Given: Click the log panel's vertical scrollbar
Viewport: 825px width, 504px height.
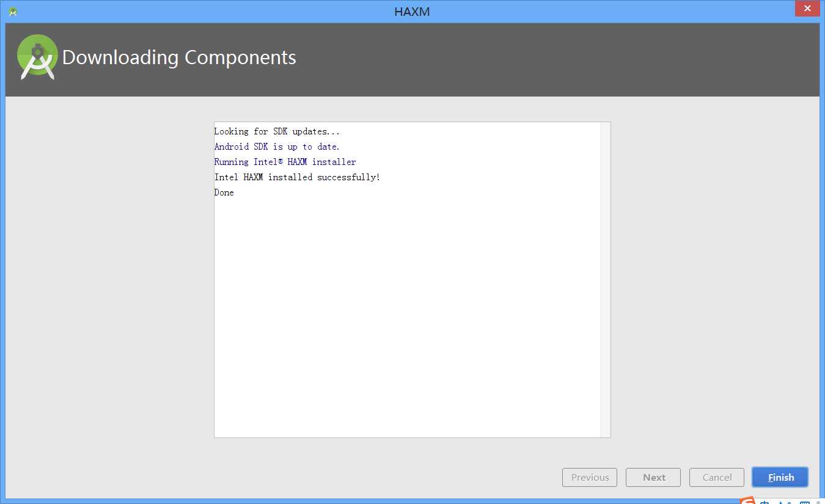Looking at the screenshot, I should click(x=606, y=280).
